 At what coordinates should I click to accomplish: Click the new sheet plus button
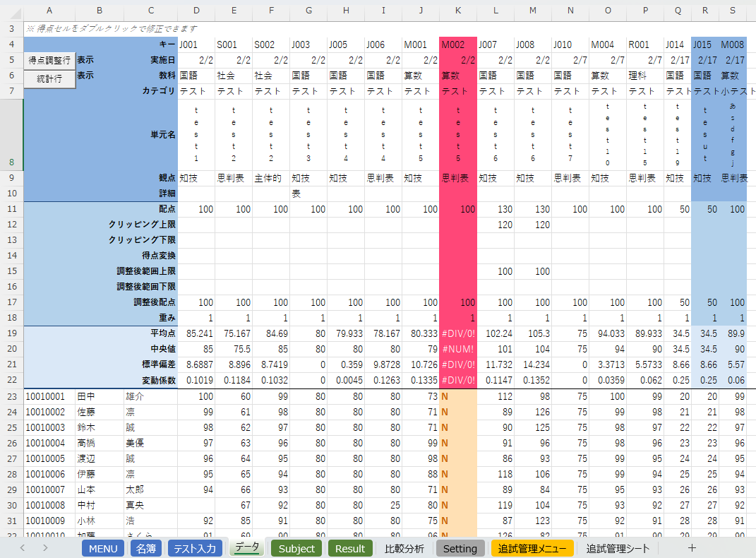click(692, 548)
